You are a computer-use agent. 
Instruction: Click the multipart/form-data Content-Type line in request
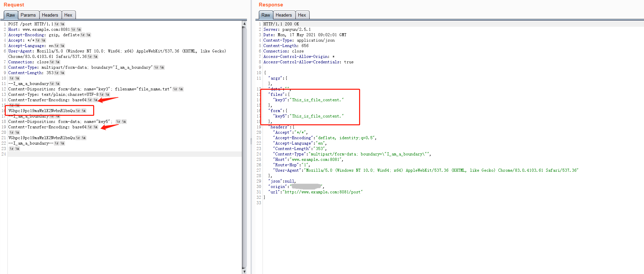pos(80,67)
